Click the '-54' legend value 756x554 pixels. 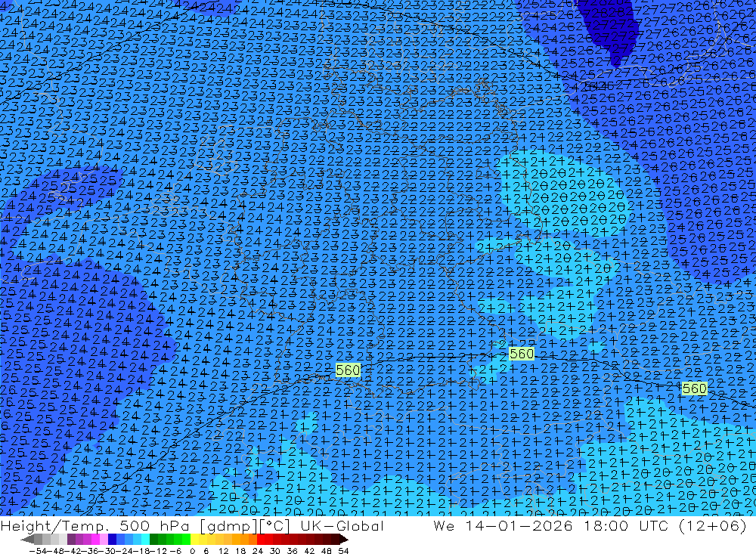pyautogui.click(x=39, y=551)
